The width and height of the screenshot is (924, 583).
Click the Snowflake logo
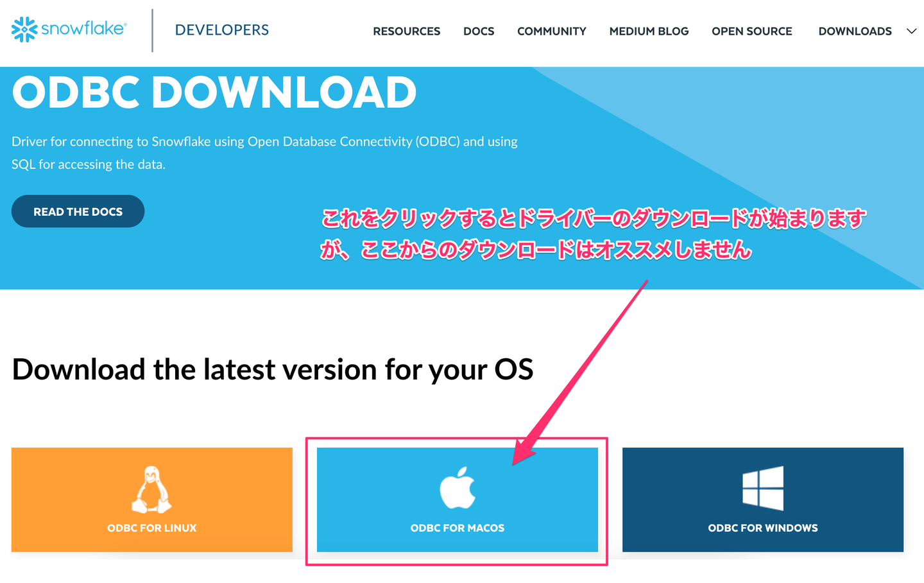[x=69, y=30]
